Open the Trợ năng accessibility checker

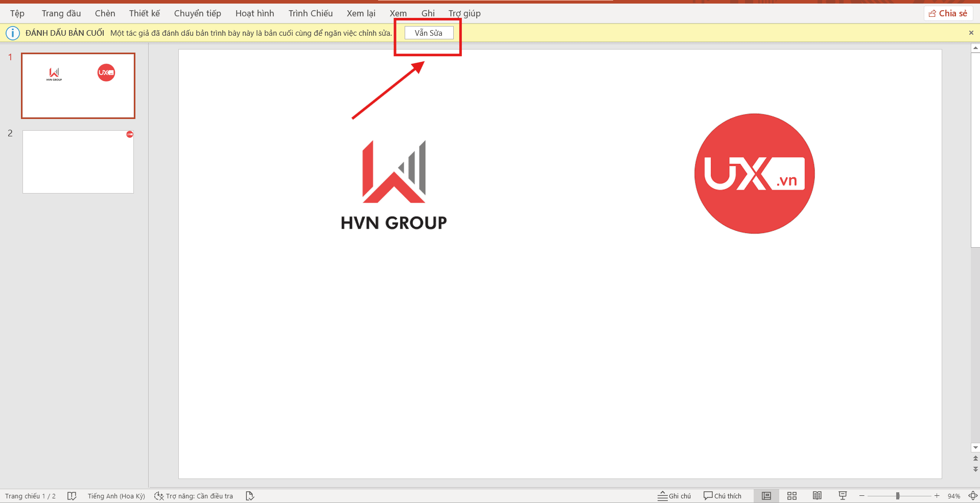coord(194,496)
